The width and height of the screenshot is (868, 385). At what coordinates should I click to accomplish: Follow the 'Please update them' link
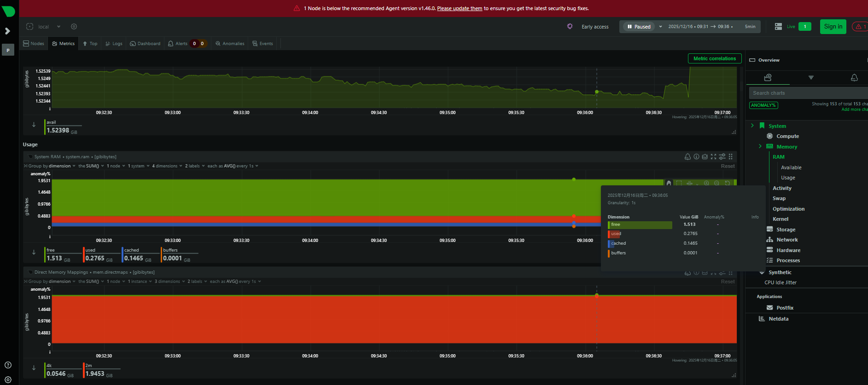(x=460, y=8)
